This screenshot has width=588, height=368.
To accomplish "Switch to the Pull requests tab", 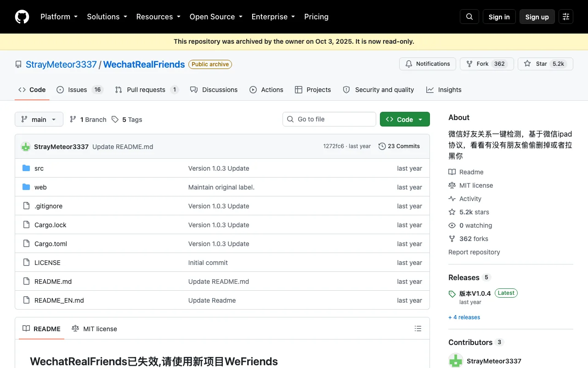I will [147, 90].
